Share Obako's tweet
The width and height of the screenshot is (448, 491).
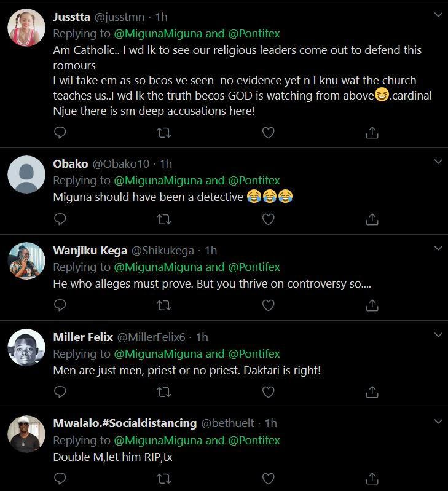tap(372, 219)
